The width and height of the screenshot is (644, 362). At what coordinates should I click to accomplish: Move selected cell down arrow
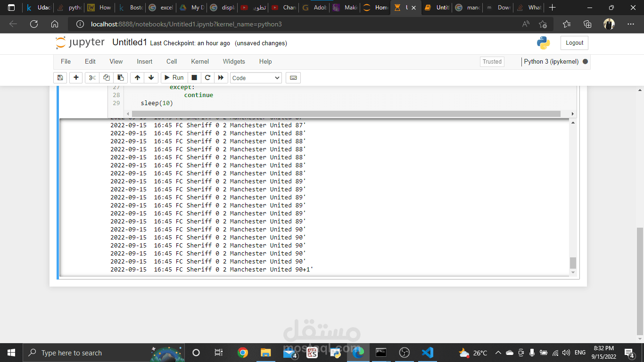click(151, 78)
